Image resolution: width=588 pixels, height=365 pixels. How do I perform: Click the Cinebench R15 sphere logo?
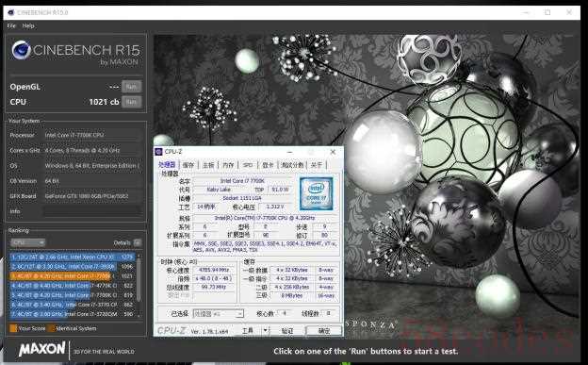[22, 50]
